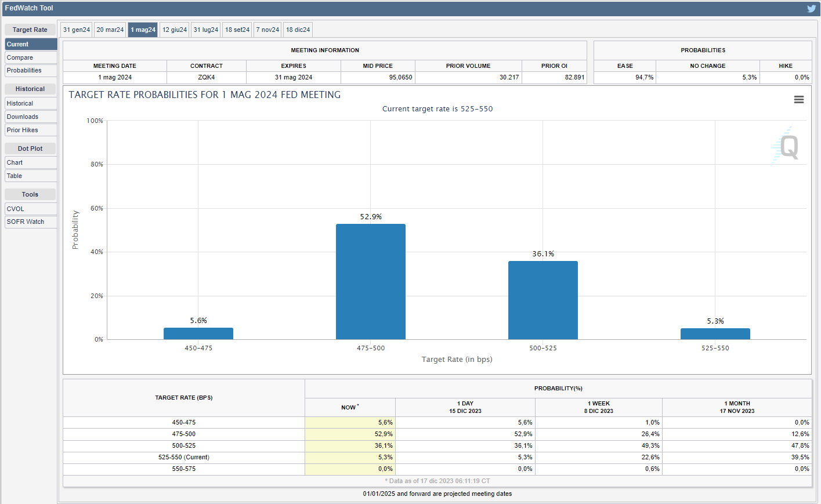The height and width of the screenshot is (504, 821).
Task: Click the 450-475 bar in chart
Action: click(198, 333)
